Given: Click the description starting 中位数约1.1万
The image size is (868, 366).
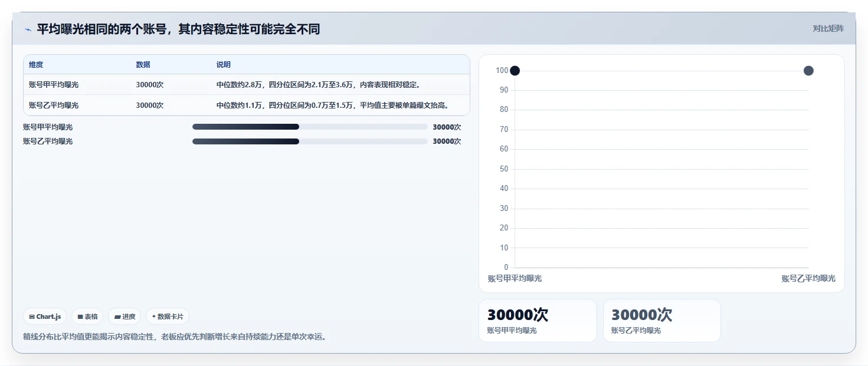Looking at the screenshot, I should (x=333, y=105).
